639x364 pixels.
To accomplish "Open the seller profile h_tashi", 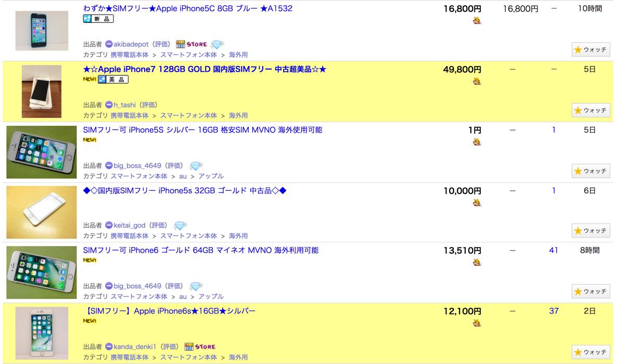I will (x=124, y=105).
